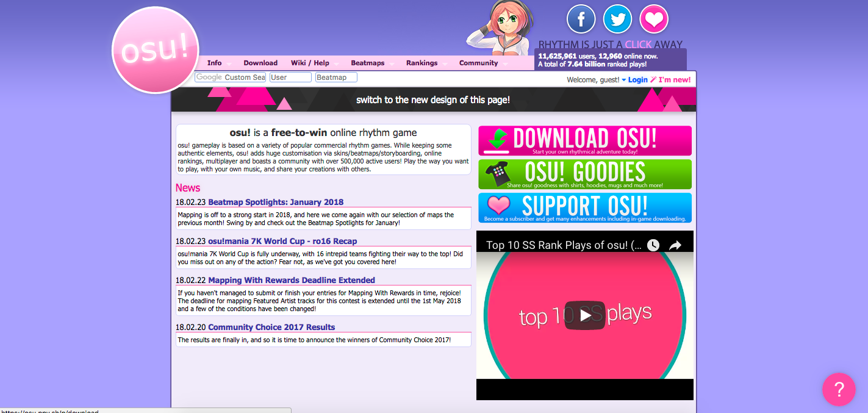Open the Info menu

[x=214, y=63]
